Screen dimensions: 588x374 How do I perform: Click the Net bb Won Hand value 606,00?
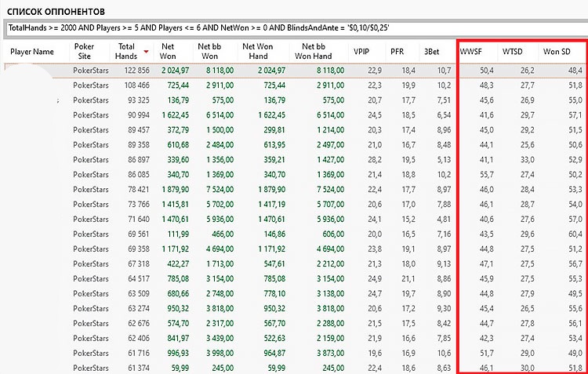pyautogui.click(x=332, y=234)
